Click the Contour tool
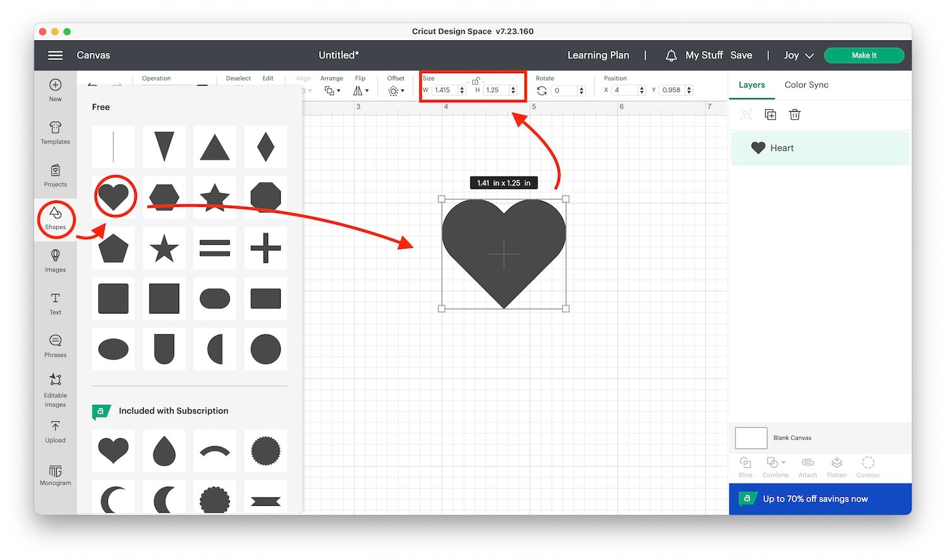946x560 pixels. click(868, 467)
